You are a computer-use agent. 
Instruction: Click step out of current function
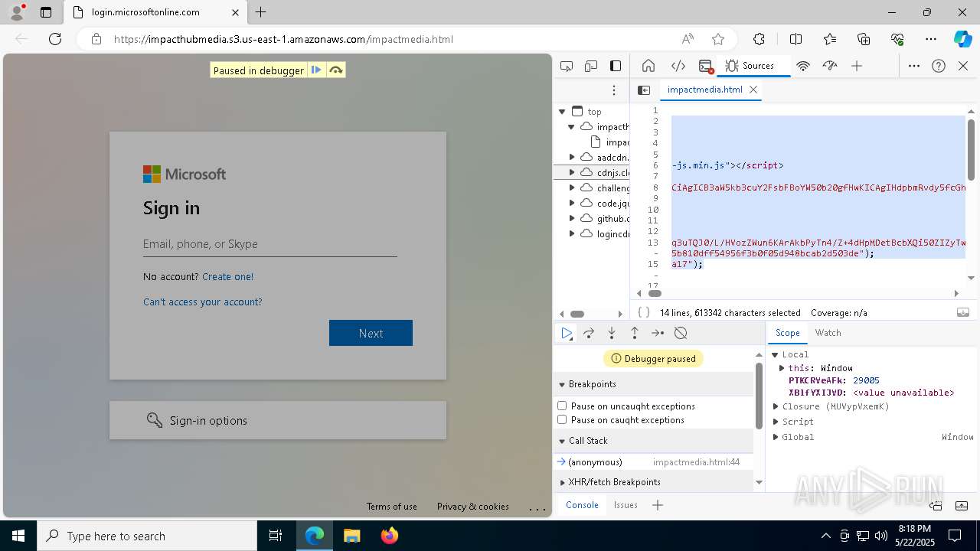[x=635, y=333]
